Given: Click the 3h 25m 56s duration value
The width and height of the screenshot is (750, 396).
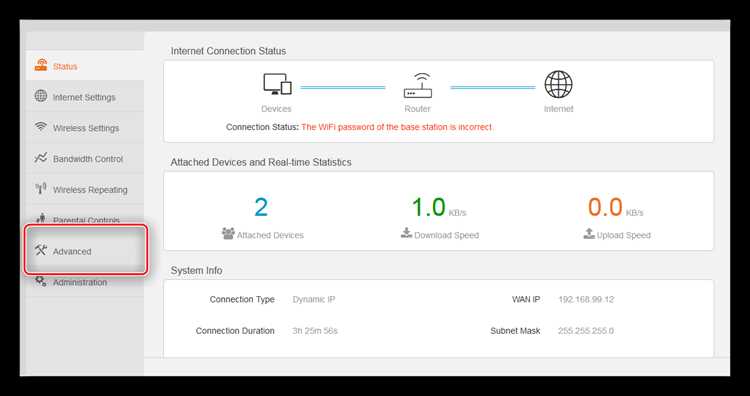Looking at the screenshot, I should point(315,330).
